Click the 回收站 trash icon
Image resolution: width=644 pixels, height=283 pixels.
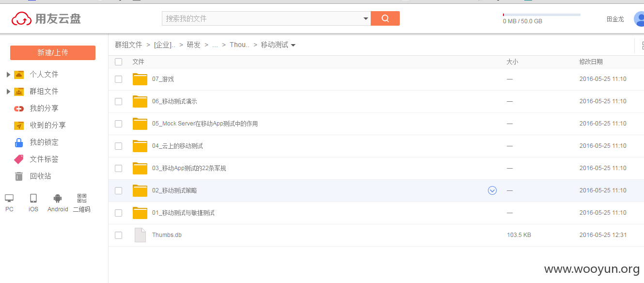[19, 176]
